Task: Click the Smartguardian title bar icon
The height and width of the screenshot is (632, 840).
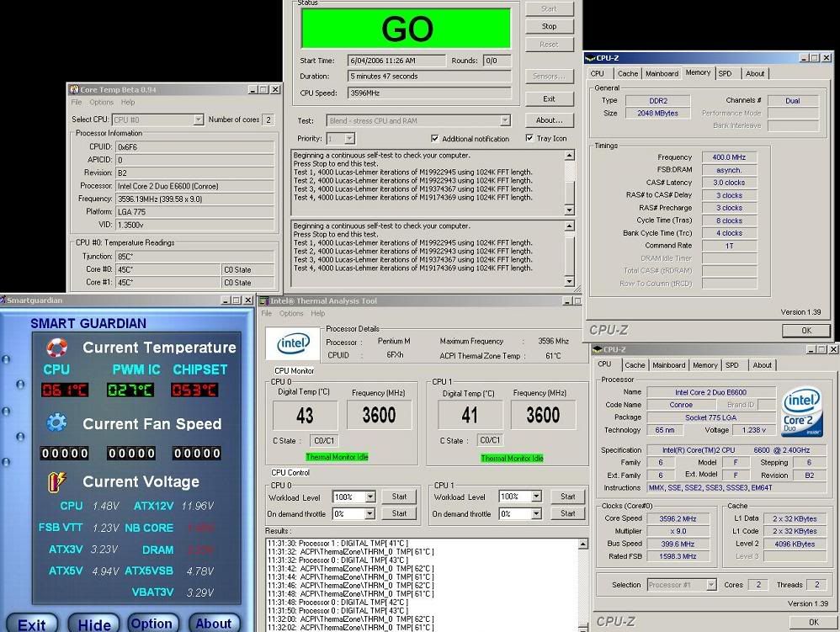Action: tap(3, 300)
